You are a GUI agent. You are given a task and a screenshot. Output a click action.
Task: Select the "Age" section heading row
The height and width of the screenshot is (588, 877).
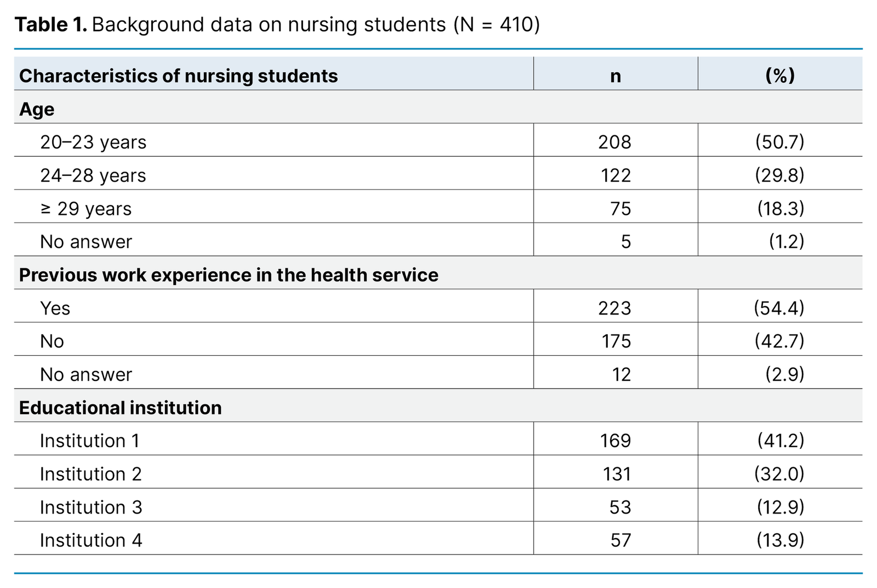[x=37, y=109]
